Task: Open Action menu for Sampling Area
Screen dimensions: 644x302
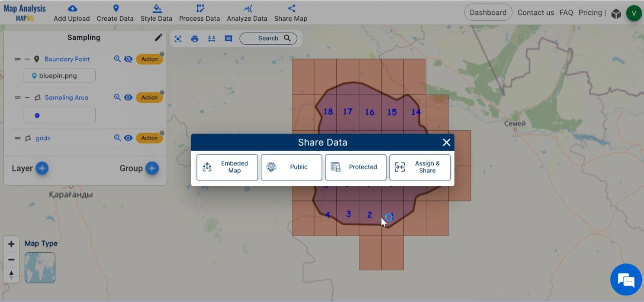Action: click(x=149, y=97)
